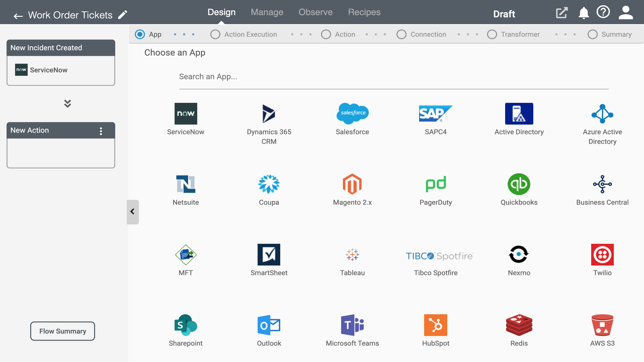Click the Search an App field

click(394, 77)
